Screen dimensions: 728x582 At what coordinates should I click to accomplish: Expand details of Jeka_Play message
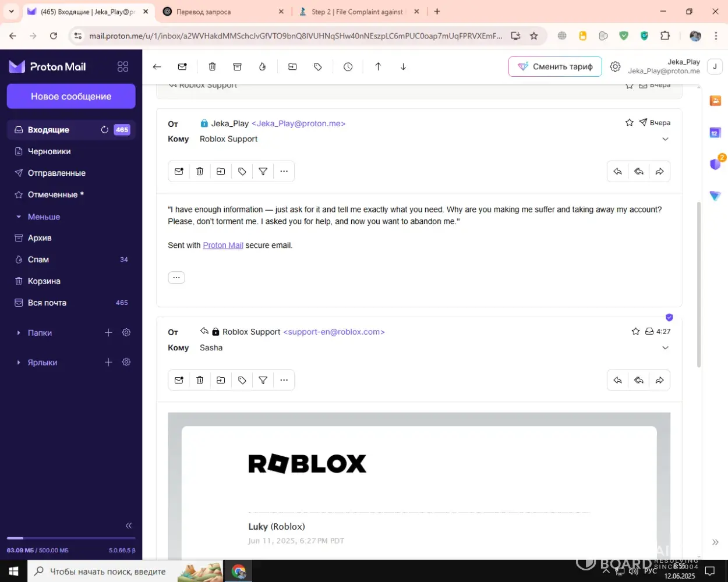tap(665, 139)
